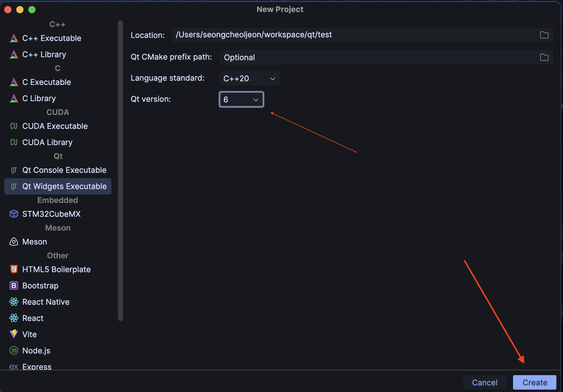
Task: Browse for the Qt CMake prefix path
Action: pyautogui.click(x=544, y=57)
